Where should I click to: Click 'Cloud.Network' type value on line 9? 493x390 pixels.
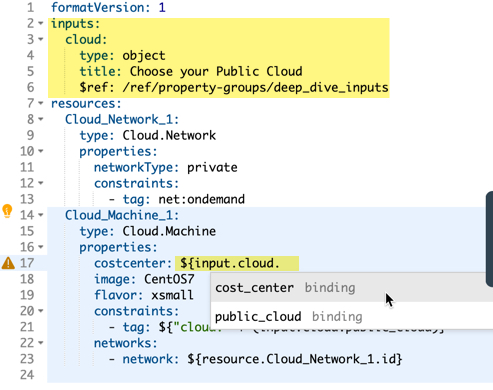tap(169, 135)
